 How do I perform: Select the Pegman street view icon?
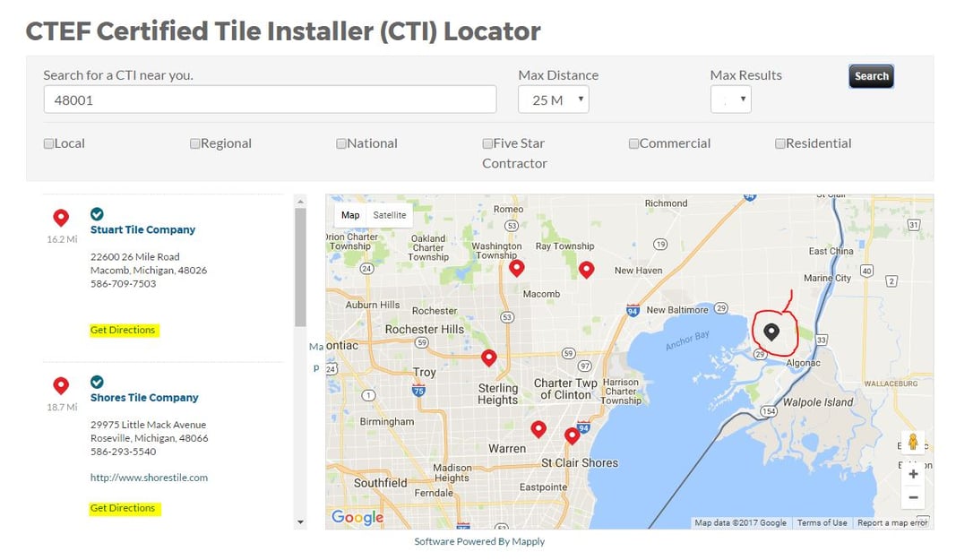[x=913, y=441]
